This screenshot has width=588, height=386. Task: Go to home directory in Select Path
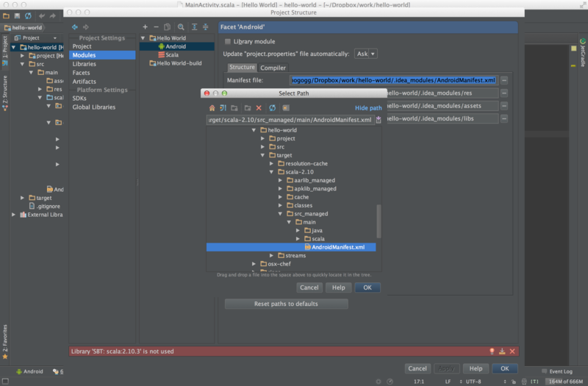click(212, 108)
